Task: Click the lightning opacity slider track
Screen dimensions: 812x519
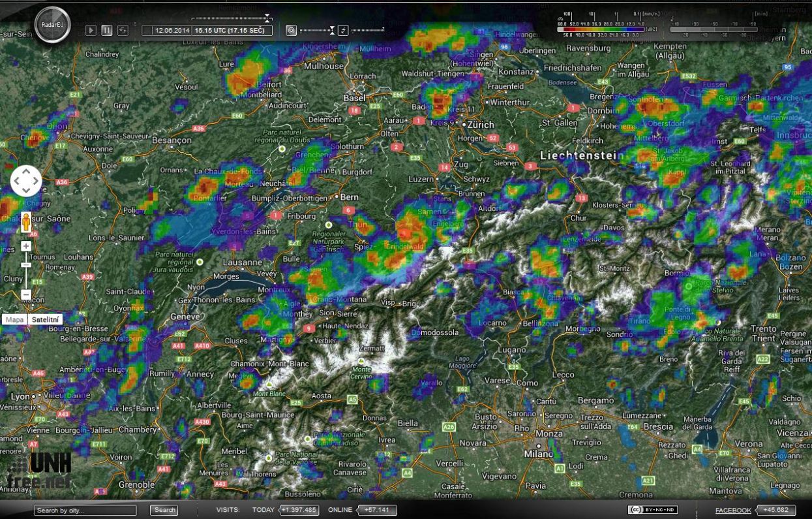Action: point(367,30)
